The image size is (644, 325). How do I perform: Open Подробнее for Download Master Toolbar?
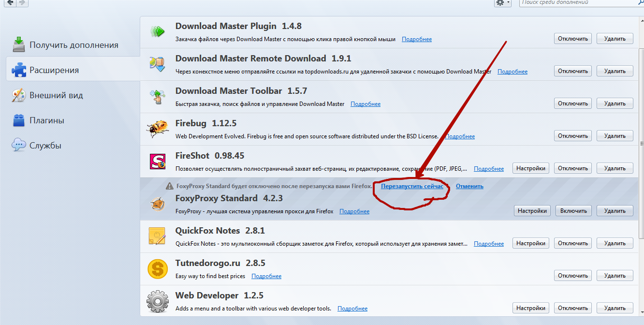click(x=366, y=104)
